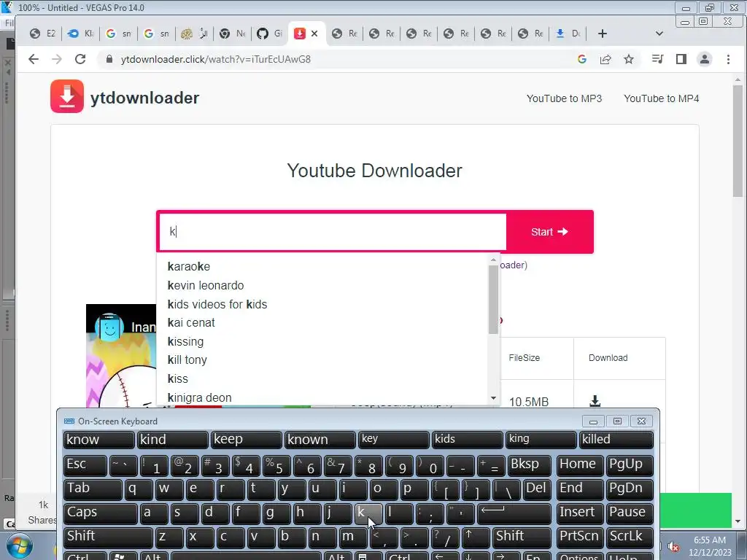Switch to the first Google 'sn' tab
This screenshot has width=747, height=560.
119,34
